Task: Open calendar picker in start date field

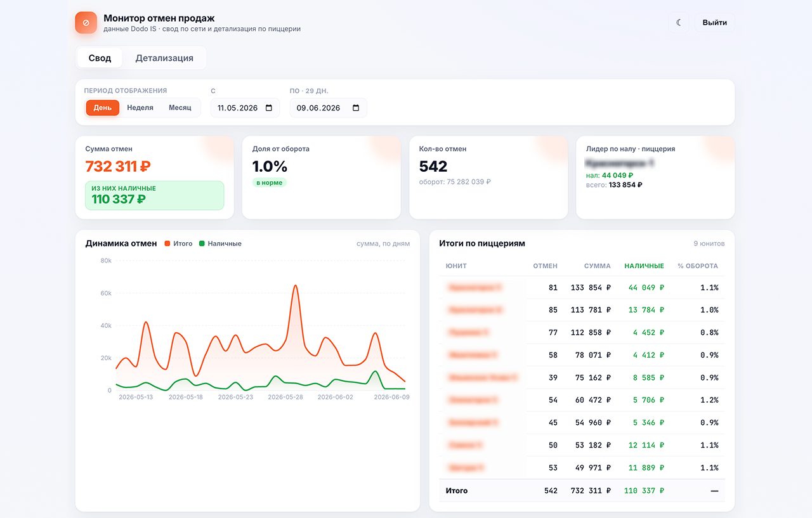Action: click(x=269, y=108)
